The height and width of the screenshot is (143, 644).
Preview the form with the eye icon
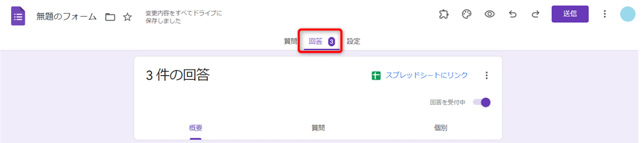(490, 14)
